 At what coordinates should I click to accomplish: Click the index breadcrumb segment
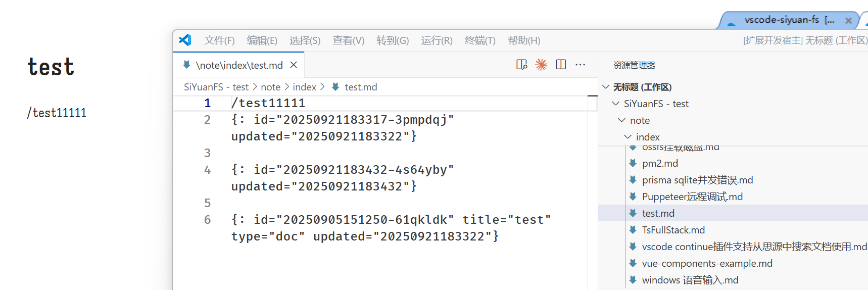point(304,87)
